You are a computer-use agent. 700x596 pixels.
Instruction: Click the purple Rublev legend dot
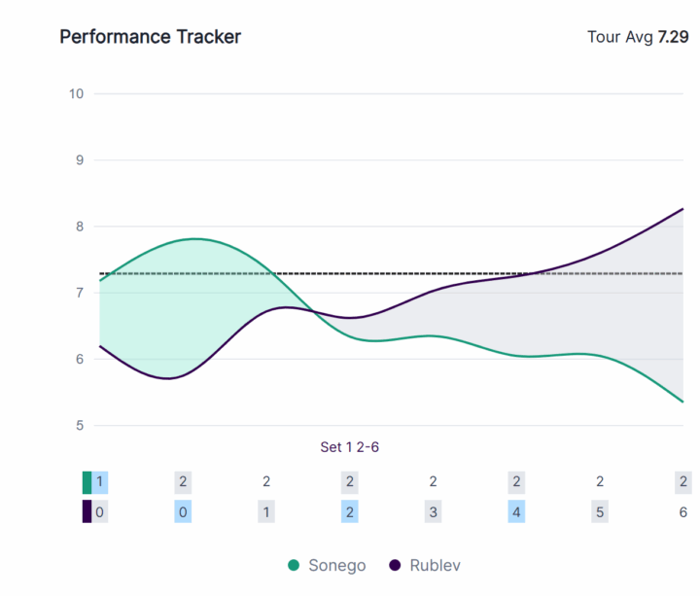(396, 565)
